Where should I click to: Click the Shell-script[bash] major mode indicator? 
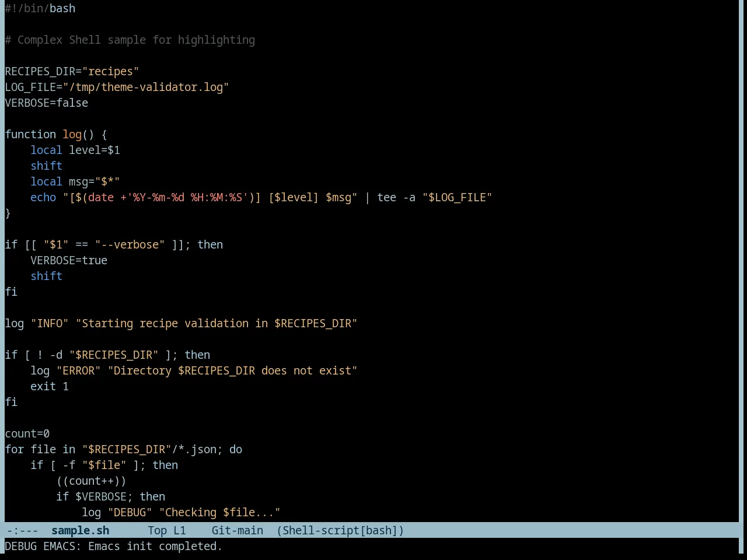(340, 530)
